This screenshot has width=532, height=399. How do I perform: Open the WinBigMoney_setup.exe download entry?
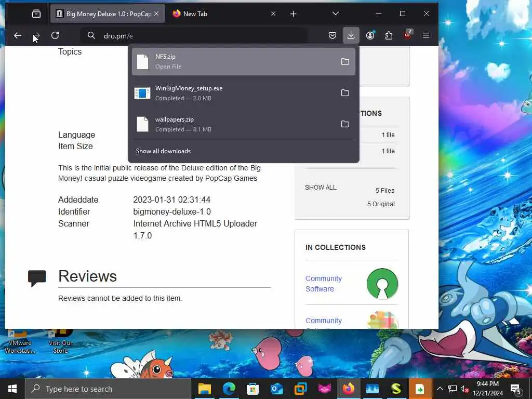click(x=243, y=93)
